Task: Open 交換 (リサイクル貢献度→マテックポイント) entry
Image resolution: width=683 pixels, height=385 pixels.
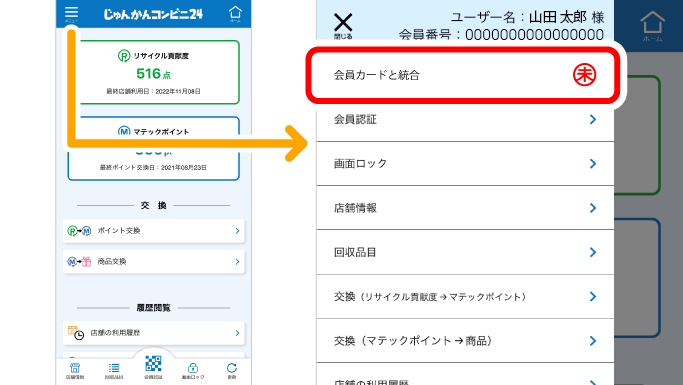Action: pos(465,297)
